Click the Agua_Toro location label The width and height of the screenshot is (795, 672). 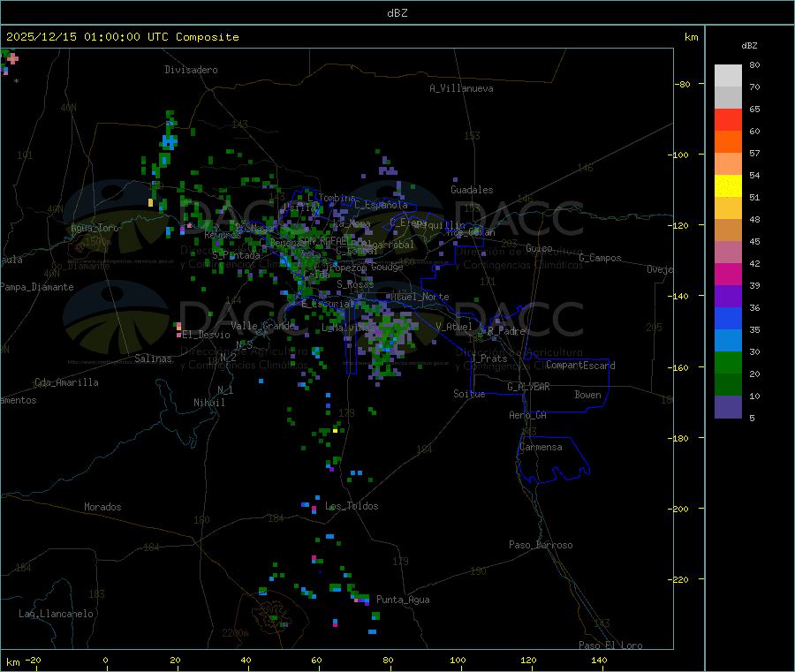coord(95,228)
